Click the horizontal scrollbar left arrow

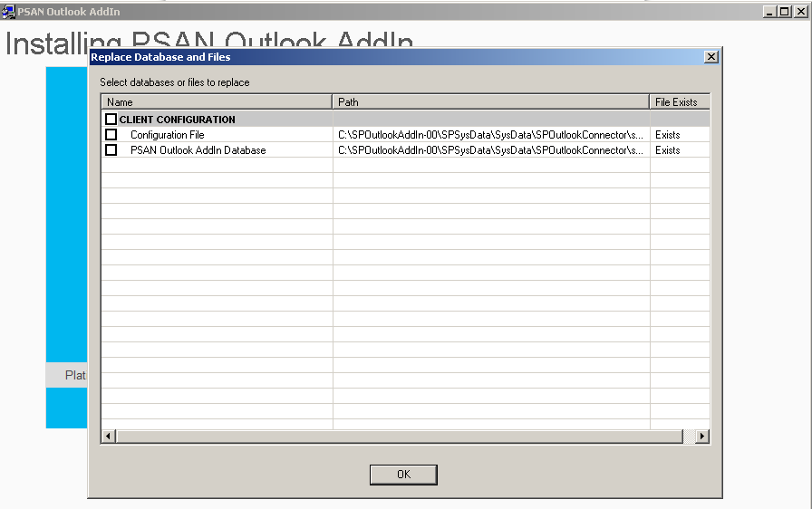pos(108,436)
